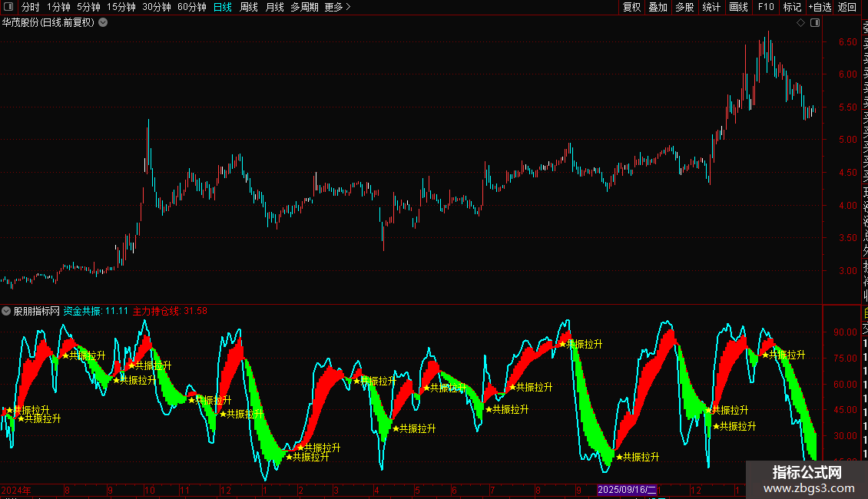
Task: Click the 3.00 price axis label
Action: coord(847,270)
